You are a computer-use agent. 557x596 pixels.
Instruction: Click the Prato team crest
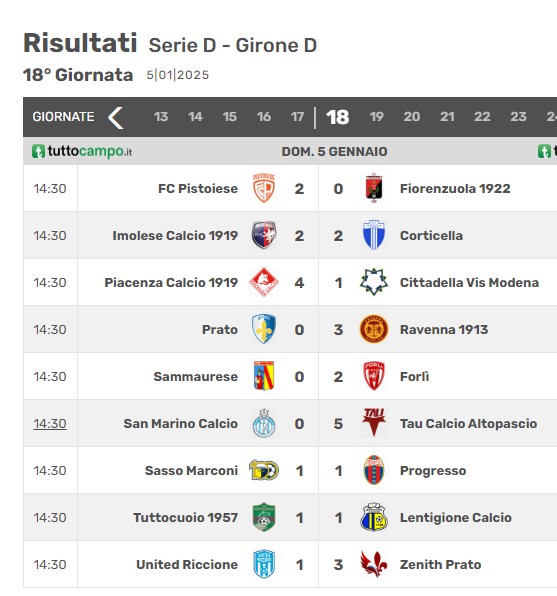pos(264,329)
